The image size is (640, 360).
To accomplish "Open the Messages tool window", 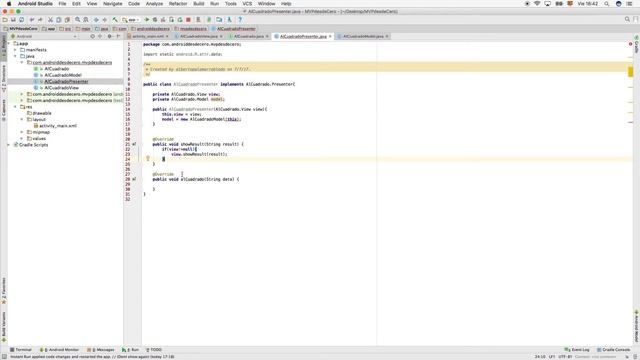I will tap(101, 350).
